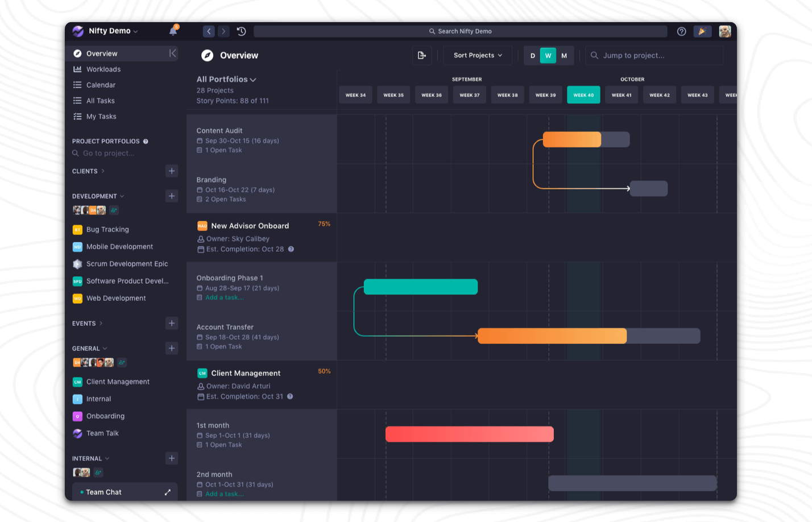The width and height of the screenshot is (812, 522).
Task: Expand the Clients portfolio section
Action: click(x=89, y=171)
